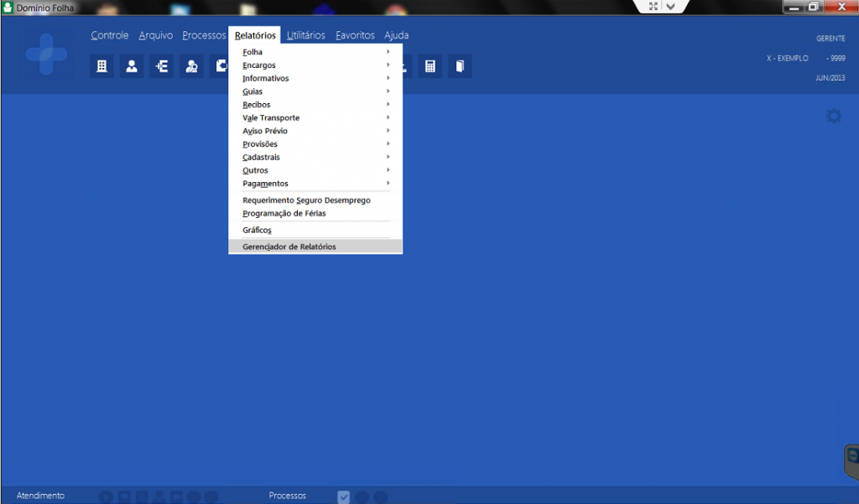Viewport: 859px width, 504px height.
Task: Toggle the checkmark icon beside Processos
Action: tap(343, 497)
